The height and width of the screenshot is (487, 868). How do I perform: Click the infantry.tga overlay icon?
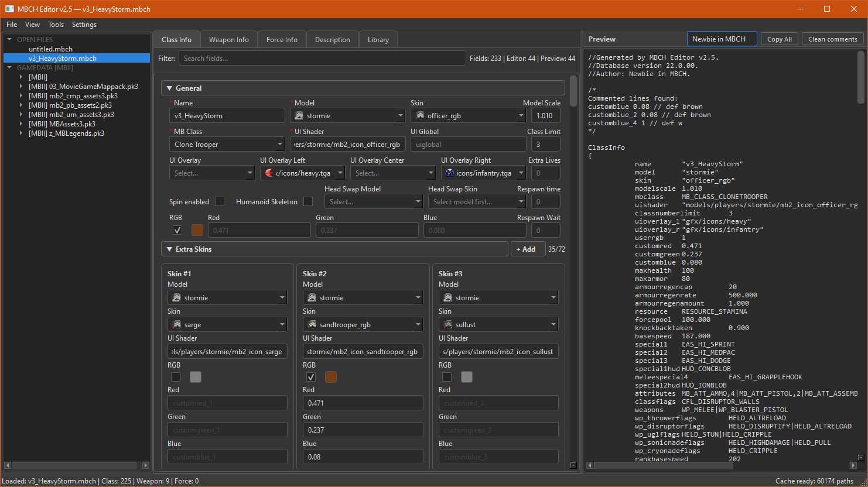point(450,173)
